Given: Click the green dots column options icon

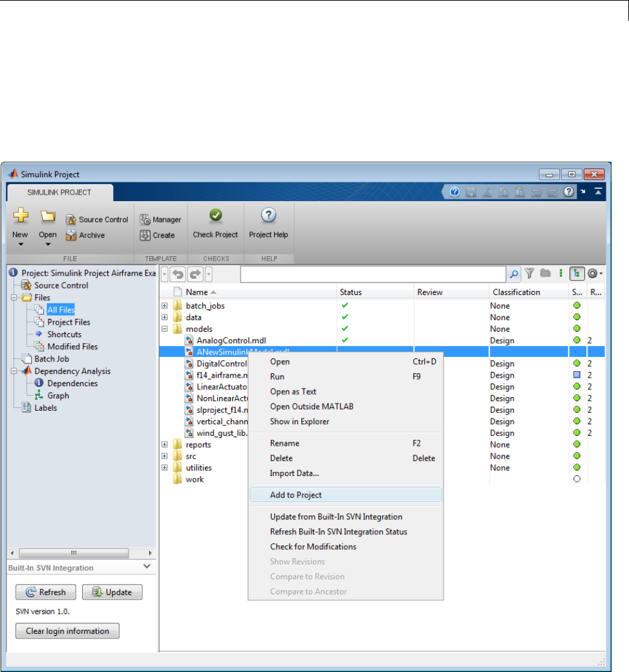Looking at the screenshot, I should click(x=561, y=273).
